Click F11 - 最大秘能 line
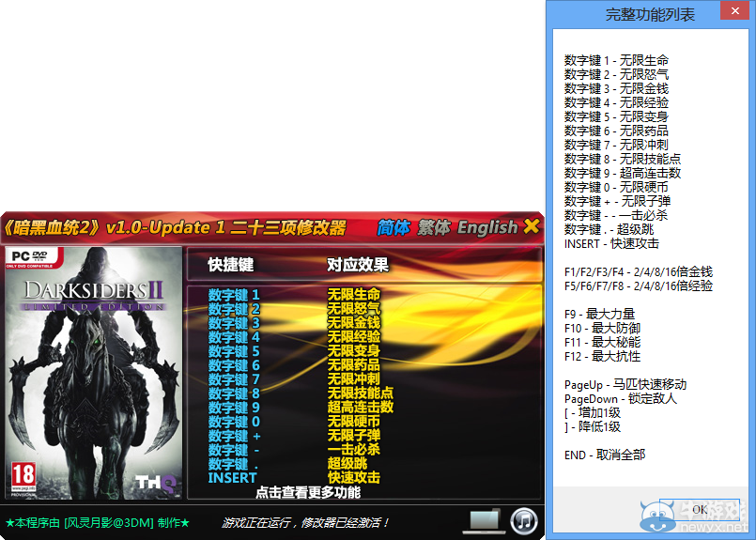 (x=602, y=343)
